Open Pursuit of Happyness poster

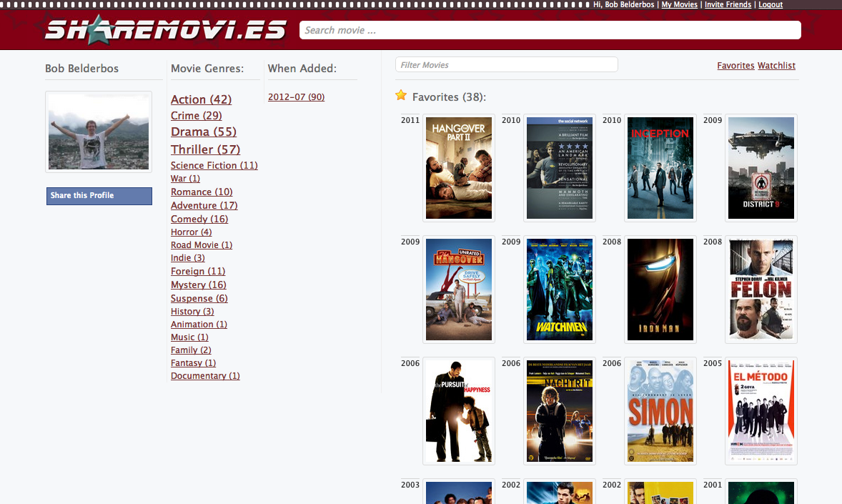click(459, 411)
